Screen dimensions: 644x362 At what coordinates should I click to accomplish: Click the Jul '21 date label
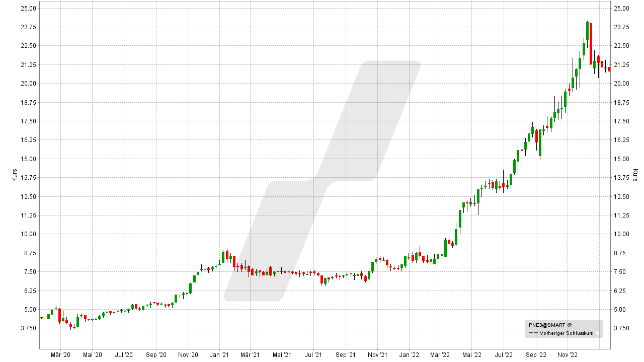pyautogui.click(x=313, y=355)
